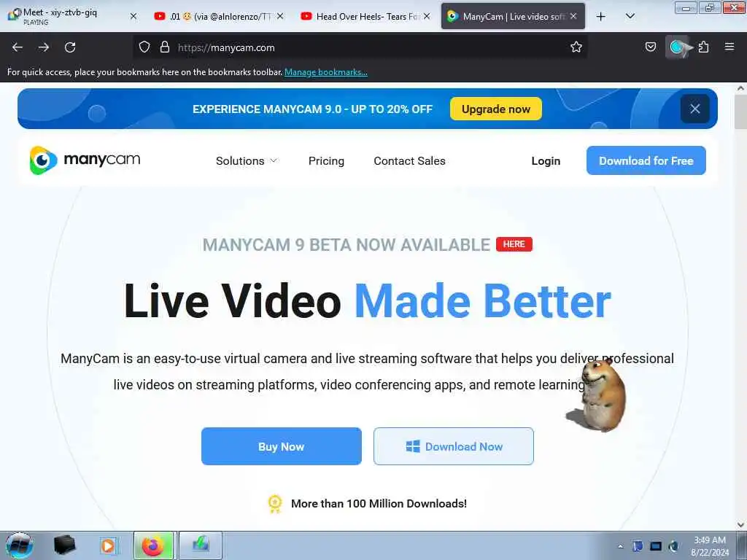Open the Pricing page
This screenshot has height=560, width=747.
tap(326, 161)
